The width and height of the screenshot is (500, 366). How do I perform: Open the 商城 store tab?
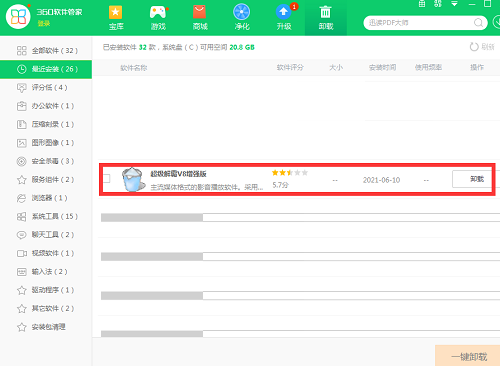[x=200, y=17]
